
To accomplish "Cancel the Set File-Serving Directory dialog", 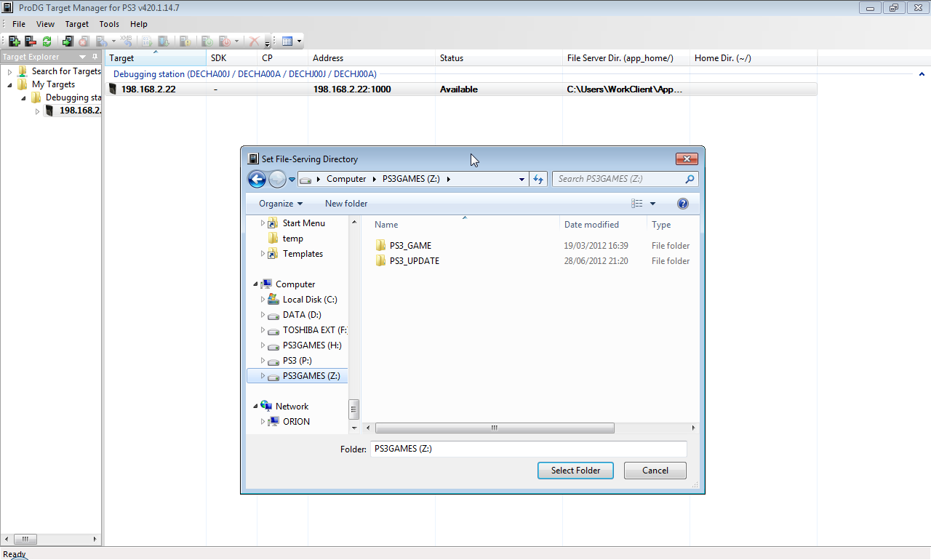I will (655, 471).
